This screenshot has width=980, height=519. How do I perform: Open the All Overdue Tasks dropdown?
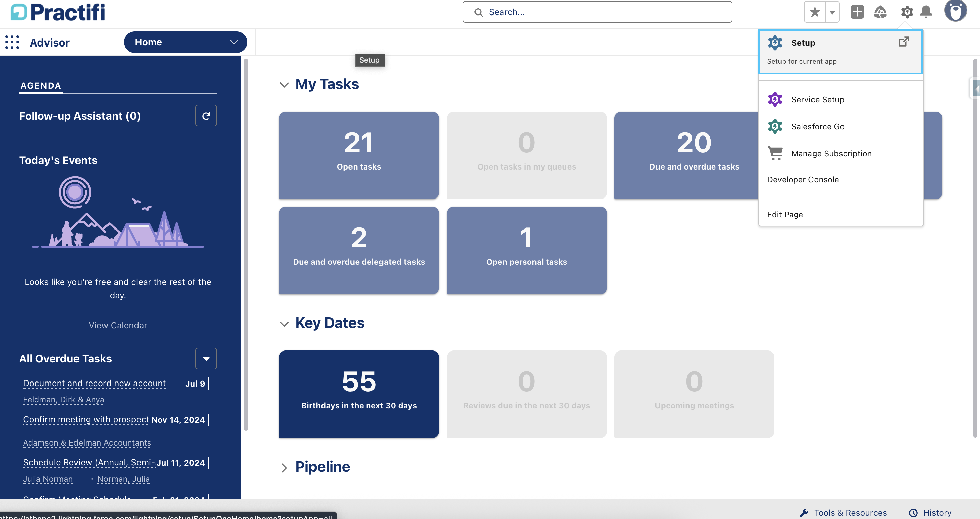pyautogui.click(x=206, y=358)
